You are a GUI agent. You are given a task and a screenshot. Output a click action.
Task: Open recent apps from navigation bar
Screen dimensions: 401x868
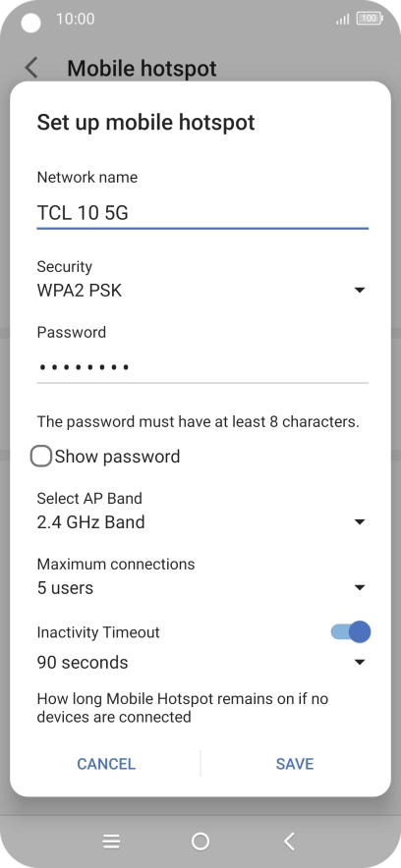[111, 841]
